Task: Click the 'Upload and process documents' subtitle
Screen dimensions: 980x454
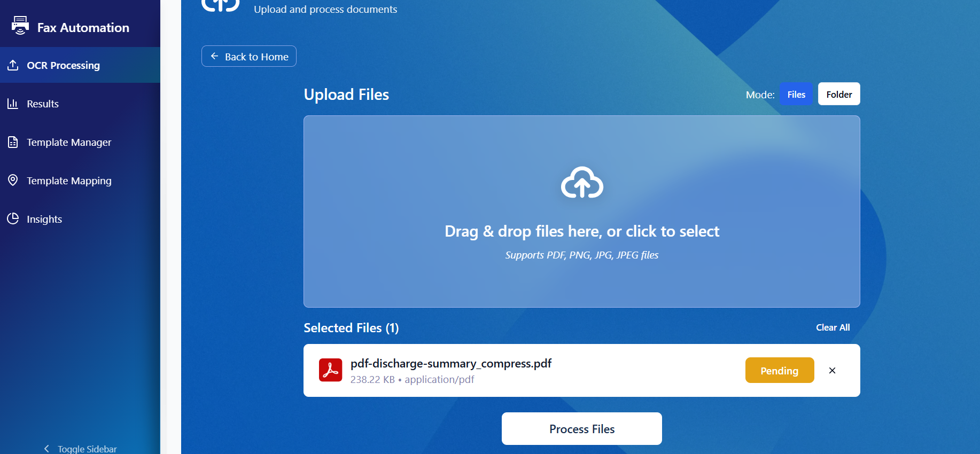Action: click(x=325, y=9)
